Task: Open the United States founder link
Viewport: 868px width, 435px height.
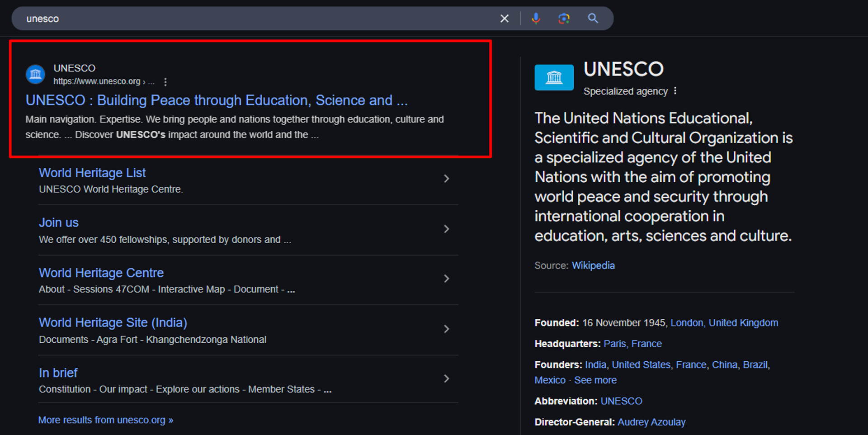Action: [641, 364]
